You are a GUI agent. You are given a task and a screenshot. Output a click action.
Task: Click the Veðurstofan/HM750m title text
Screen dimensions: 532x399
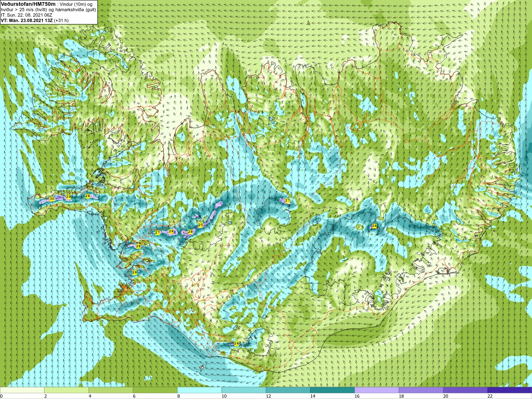click(x=28, y=4)
